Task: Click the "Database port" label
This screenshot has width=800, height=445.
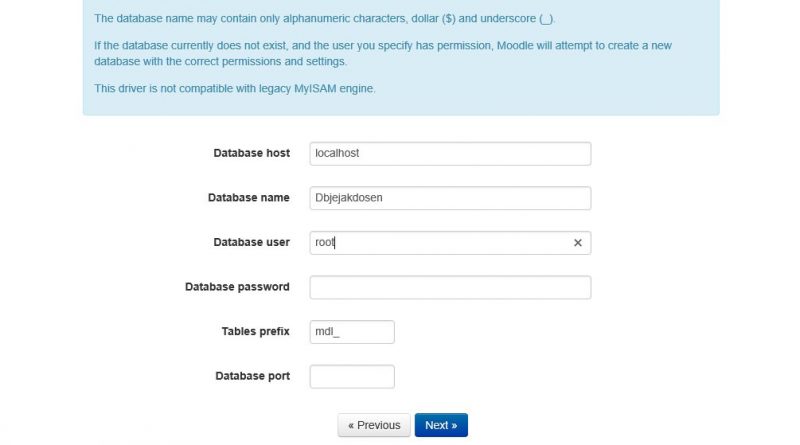Action: point(253,376)
